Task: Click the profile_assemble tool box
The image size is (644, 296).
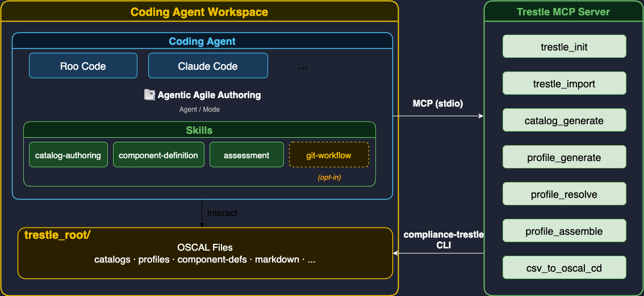Action: tap(564, 231)
